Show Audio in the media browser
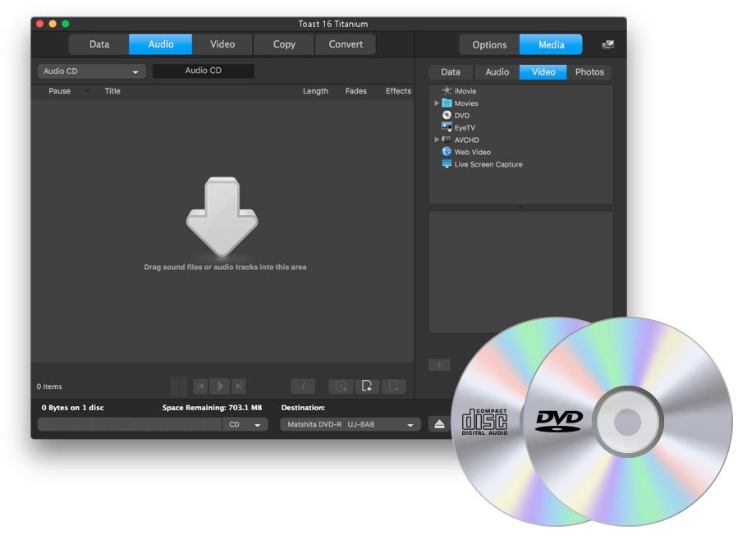Screen dimensions: 756x544 [497, 71]
